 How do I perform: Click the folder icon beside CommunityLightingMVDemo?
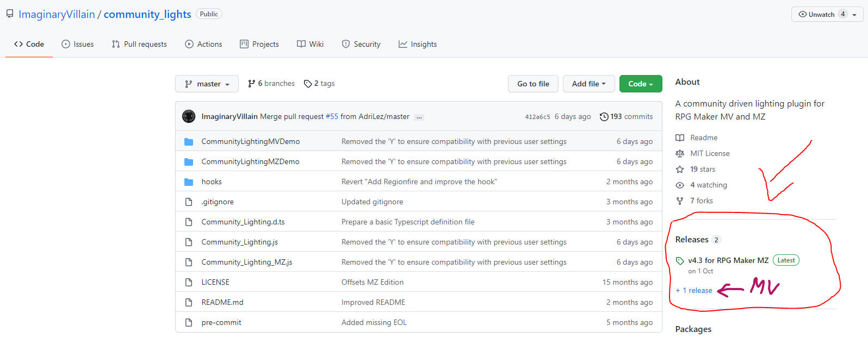(x=189, y=141)
